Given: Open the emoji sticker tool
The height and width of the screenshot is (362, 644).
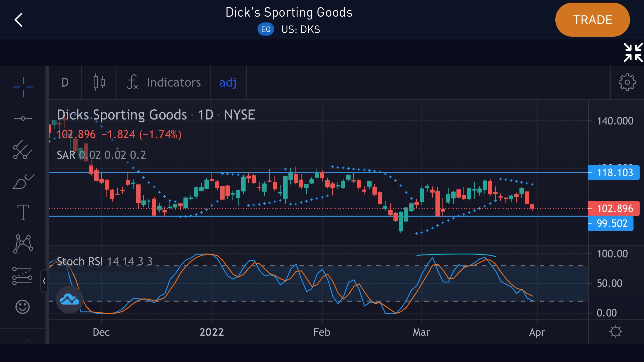Looking at the screenshot, I should click(x=22, y=307).
